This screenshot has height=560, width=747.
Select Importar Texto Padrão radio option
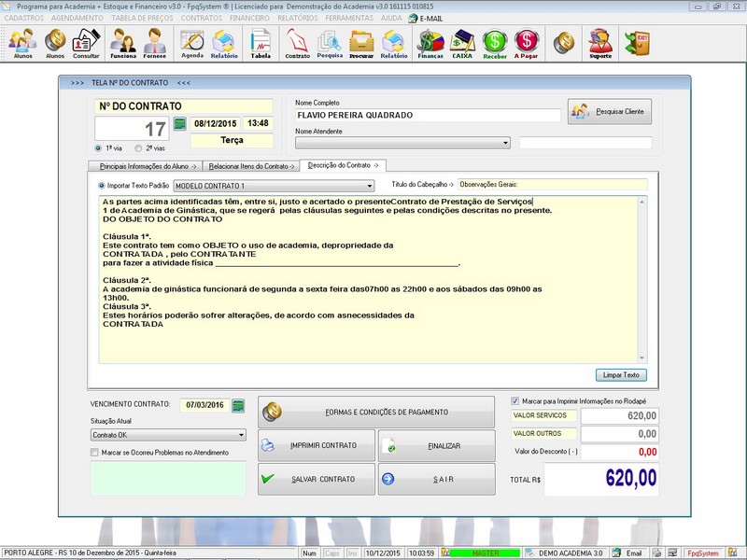pyautogui.click(x=102, y=186)
